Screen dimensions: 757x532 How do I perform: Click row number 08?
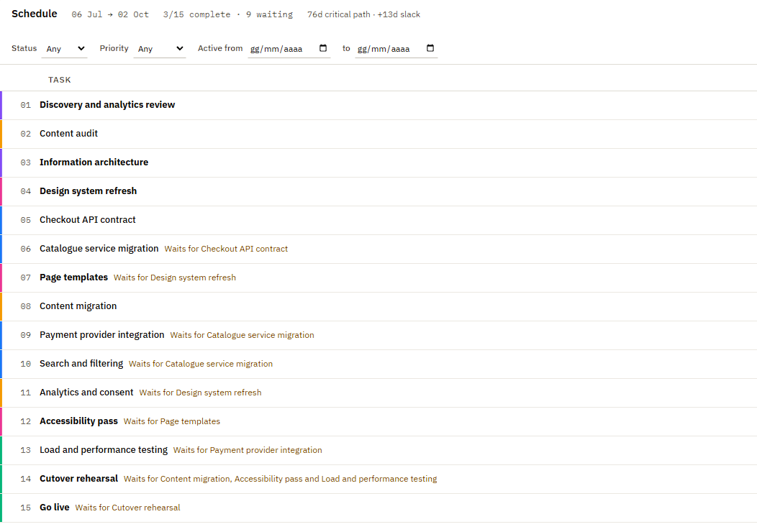coord(26,306)
